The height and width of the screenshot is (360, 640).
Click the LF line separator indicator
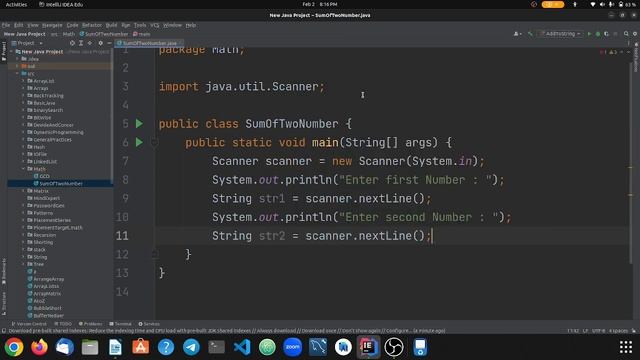pyautogui.click(x=585, y=331)
